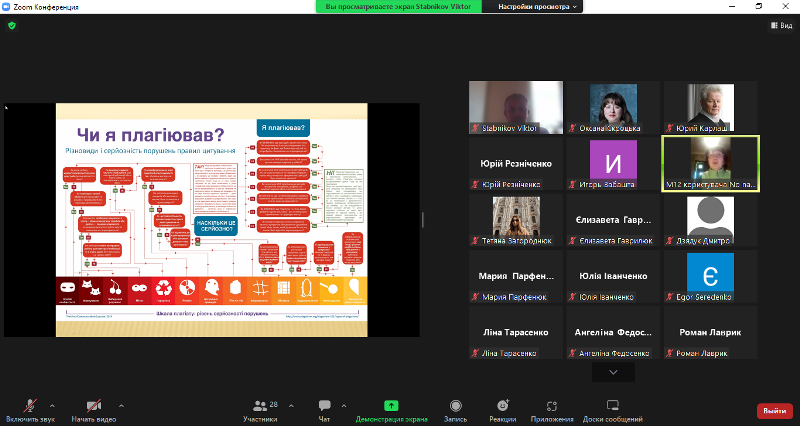Select Мария Парфенюк participant tile
The image size is (800, 426).
click(516, 276)
